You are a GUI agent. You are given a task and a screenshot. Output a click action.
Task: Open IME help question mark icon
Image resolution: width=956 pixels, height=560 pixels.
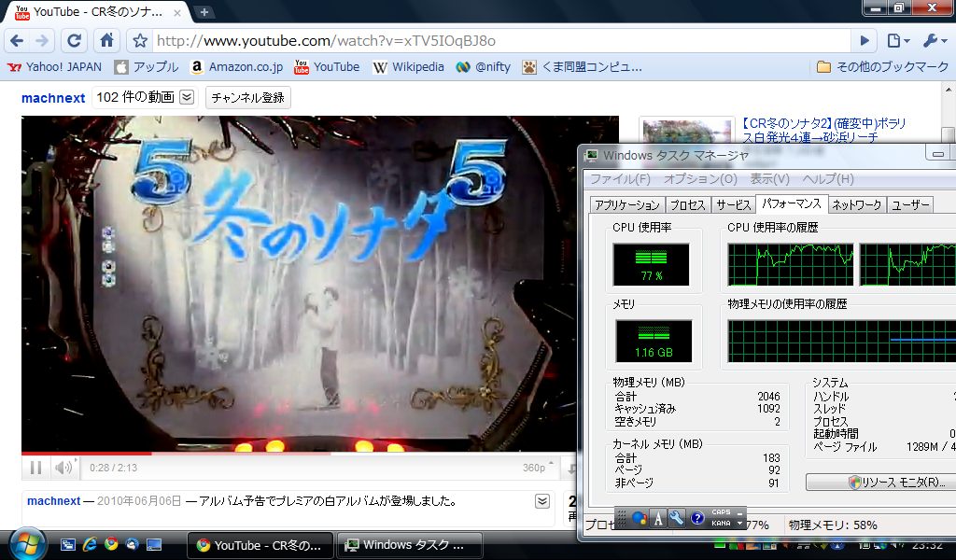pos(697,518)
